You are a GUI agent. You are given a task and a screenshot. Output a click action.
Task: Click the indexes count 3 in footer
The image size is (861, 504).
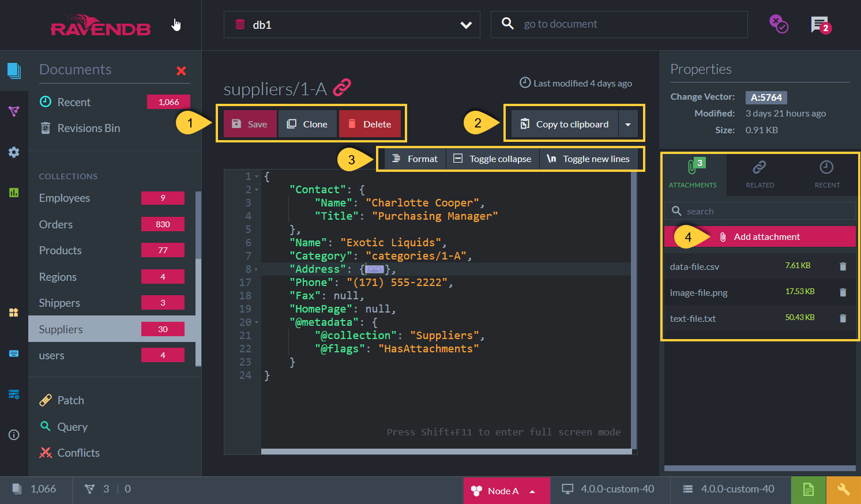(x=97, y=489)
